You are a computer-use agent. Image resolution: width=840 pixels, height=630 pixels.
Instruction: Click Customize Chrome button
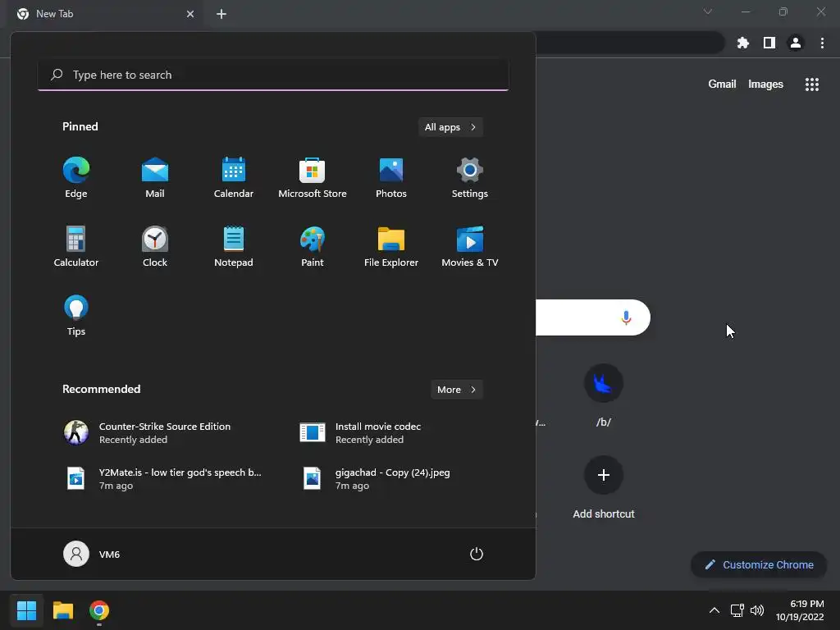click(759, 564)
